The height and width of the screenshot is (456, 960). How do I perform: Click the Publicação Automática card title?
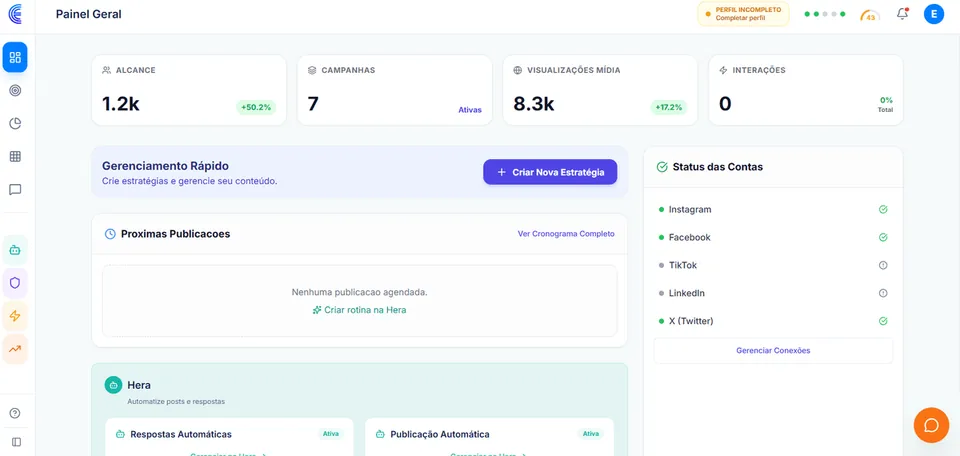(x=440, y=435)
